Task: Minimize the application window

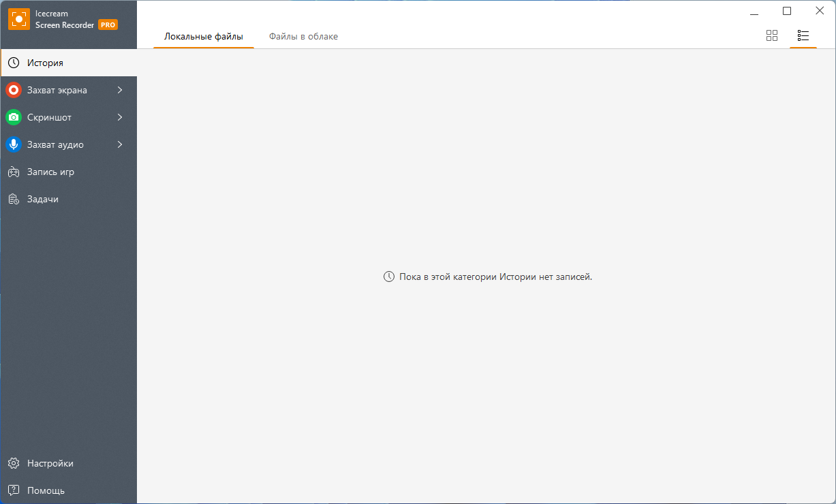Action: [x=754, y=12]
